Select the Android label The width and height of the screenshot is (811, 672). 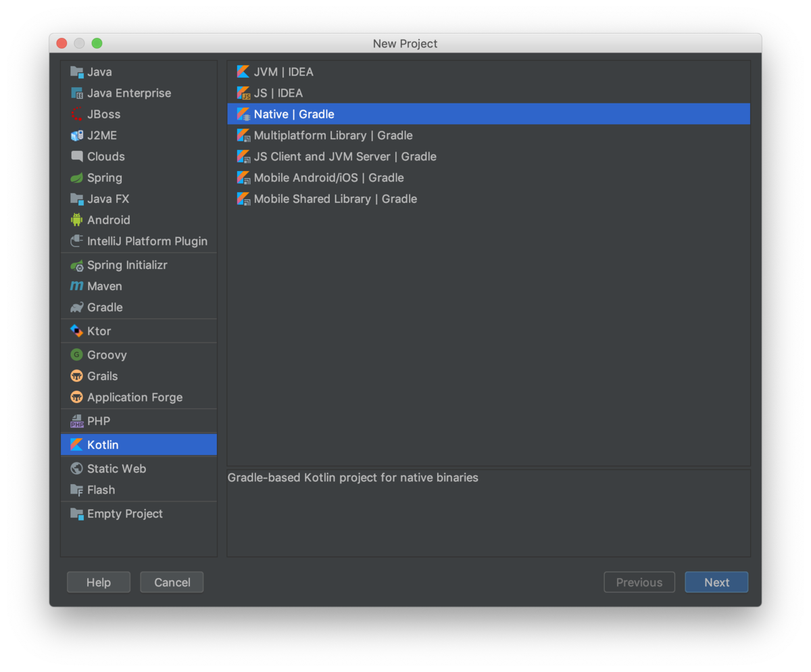click(109, 220)
